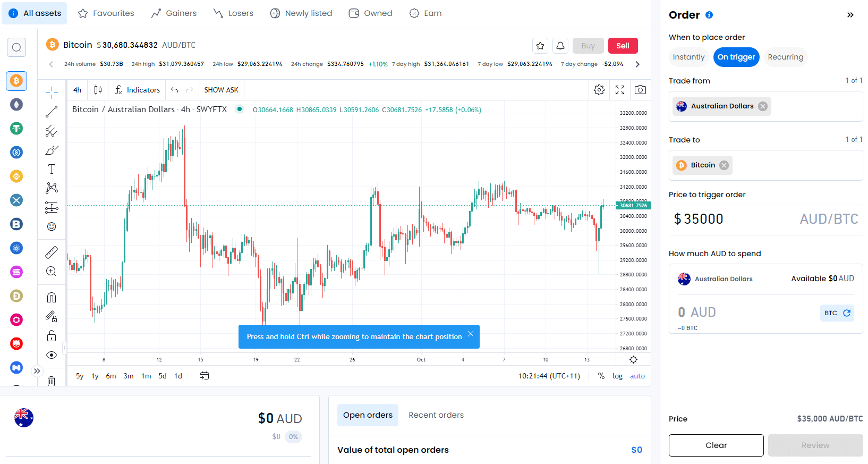Click the red Sell button
The image size is (868, 464).
click(x=623, y=46)
